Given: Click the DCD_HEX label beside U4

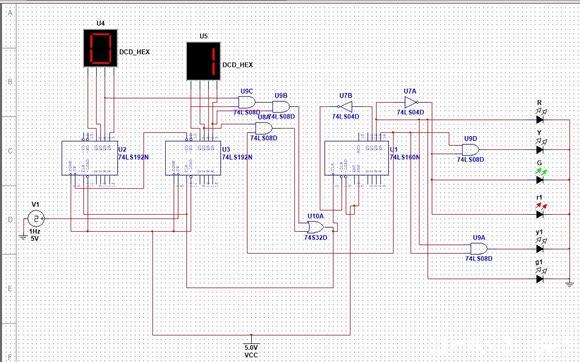Looking at the screenshot, I should [x=134, y=52].
